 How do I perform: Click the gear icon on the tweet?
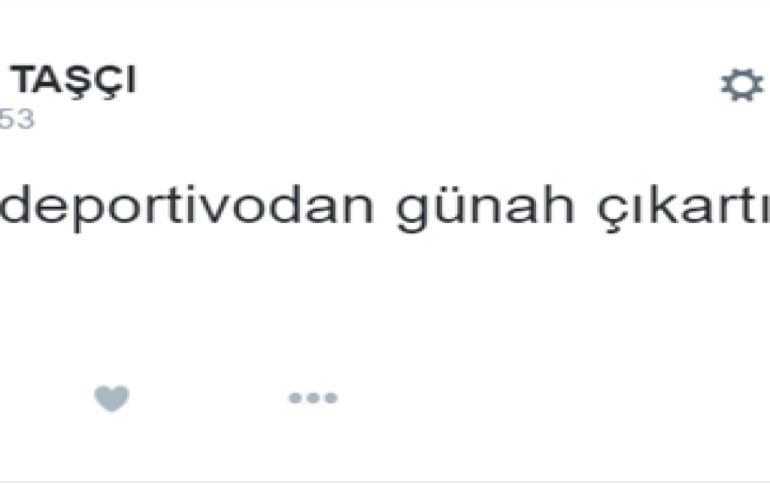coord(742,85)
